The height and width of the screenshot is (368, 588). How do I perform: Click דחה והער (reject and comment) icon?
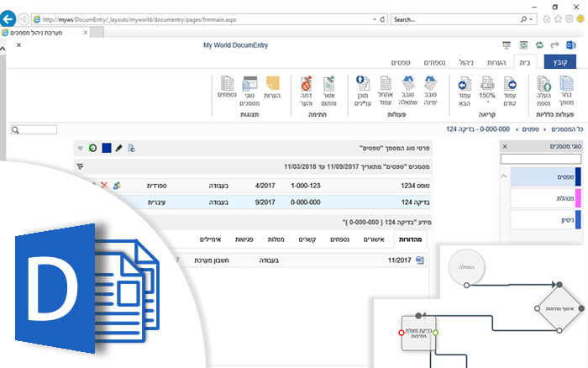point(307,83)
